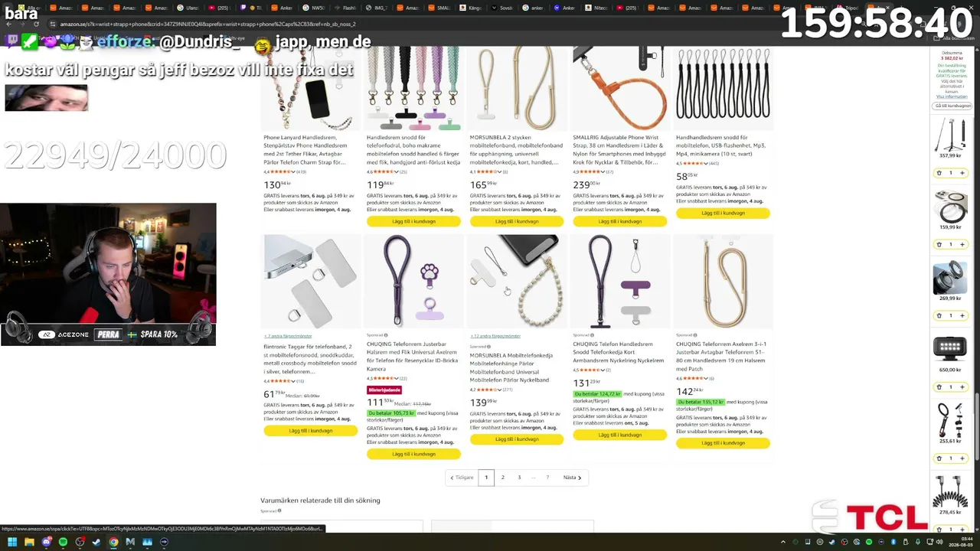Open the 650,00 kr LED light thumbnail in cart
Image resolution: width=980 pixels, height=551 pixels.
click(950, 349)
